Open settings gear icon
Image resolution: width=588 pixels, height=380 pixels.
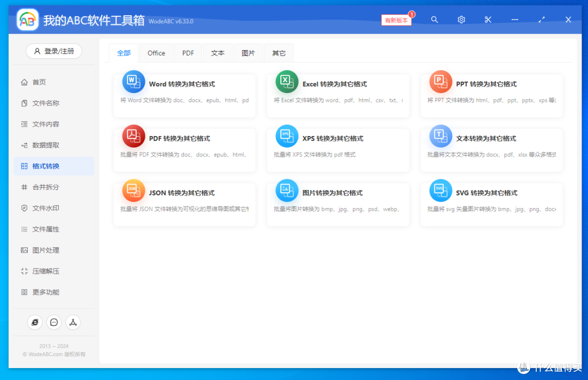[x=461, y=20]
